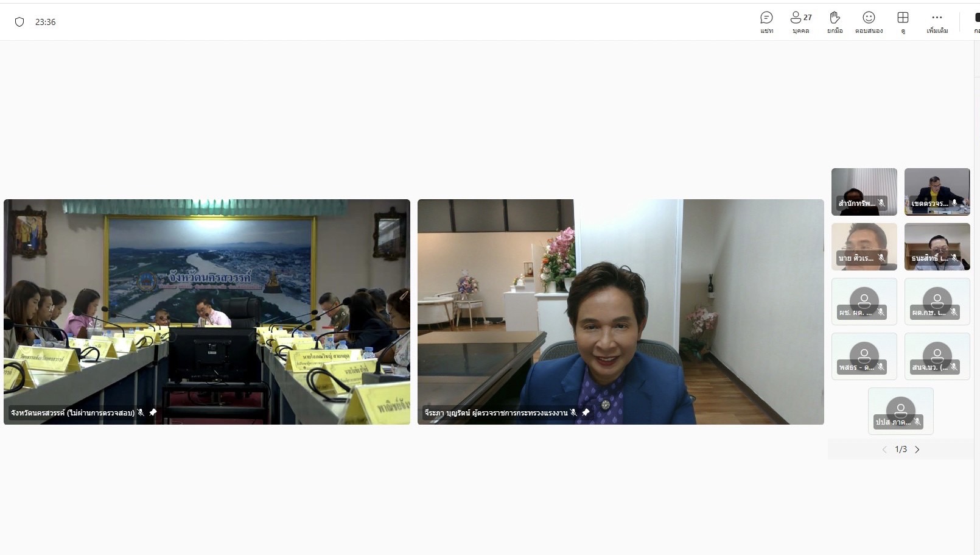The width and height of the screenshot is (980, 555).
Task: Select the ผต.กษ. participant avatar tile
Action: tap(937, 300)
